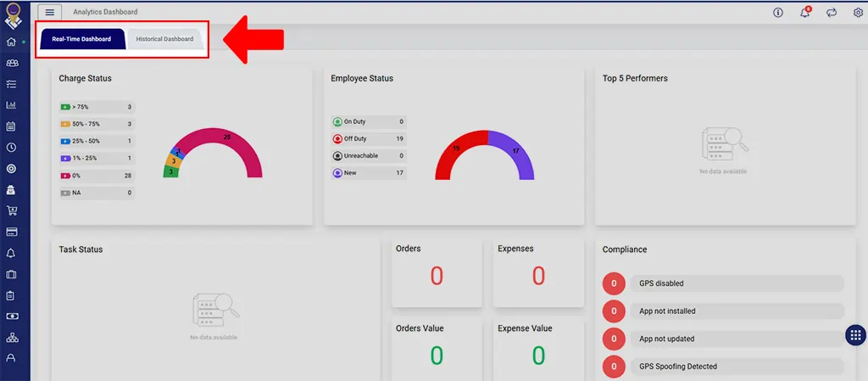Open the person icon at sidebar bottom
Viewport: 868px width, 381px height.
[10, 358]
